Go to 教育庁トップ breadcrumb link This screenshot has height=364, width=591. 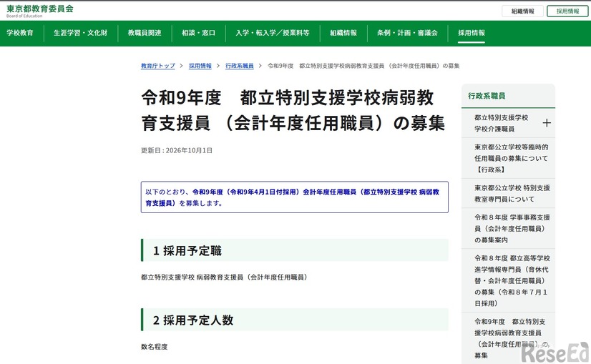(158, 66)
